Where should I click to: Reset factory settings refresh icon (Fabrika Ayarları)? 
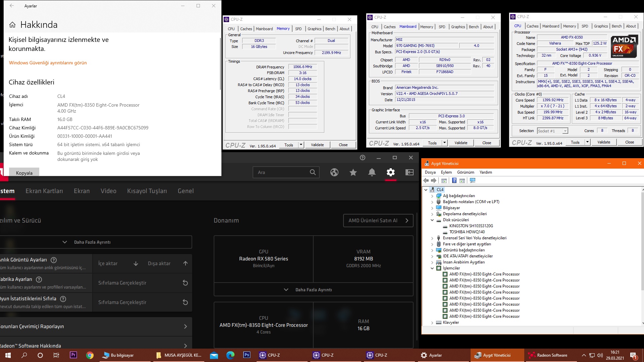point(185,283)
